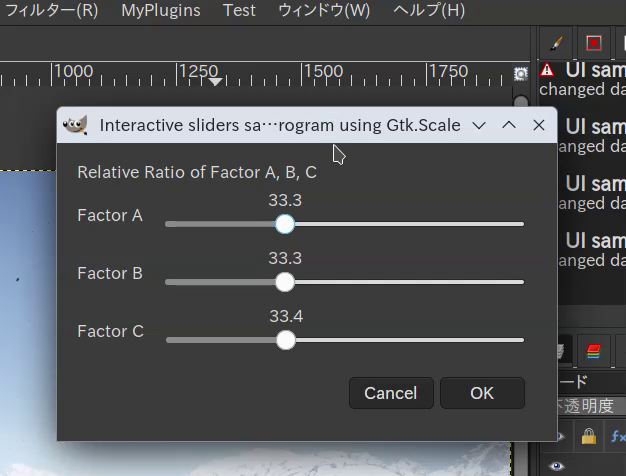
Task: Open the layer mode dropdown
Action: point(592,382)
